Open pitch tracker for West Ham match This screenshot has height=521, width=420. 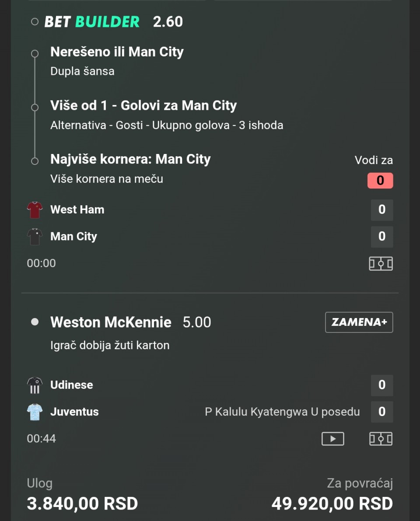coord(381,263)
